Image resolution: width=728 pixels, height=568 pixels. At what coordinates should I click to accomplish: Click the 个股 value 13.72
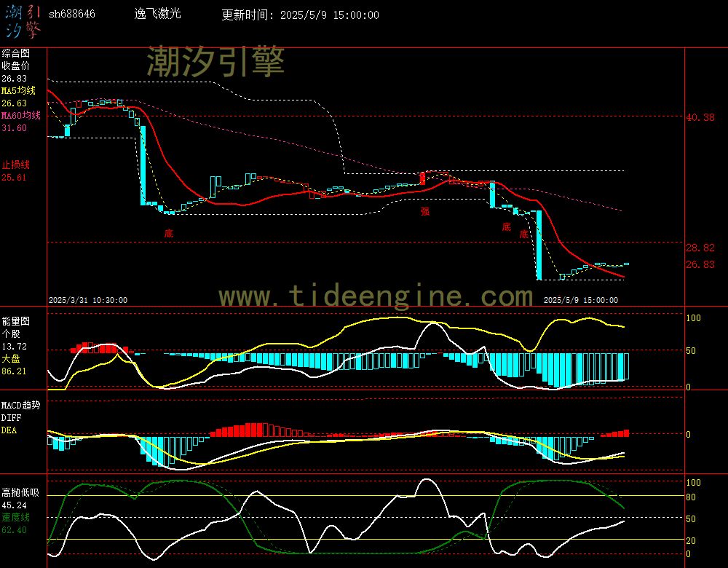click(x=15, y=347)
